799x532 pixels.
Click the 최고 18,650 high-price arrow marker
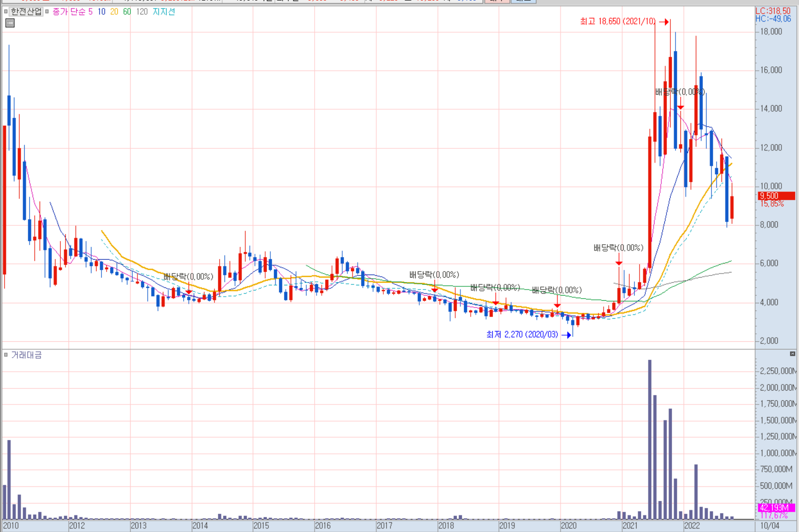664,22
